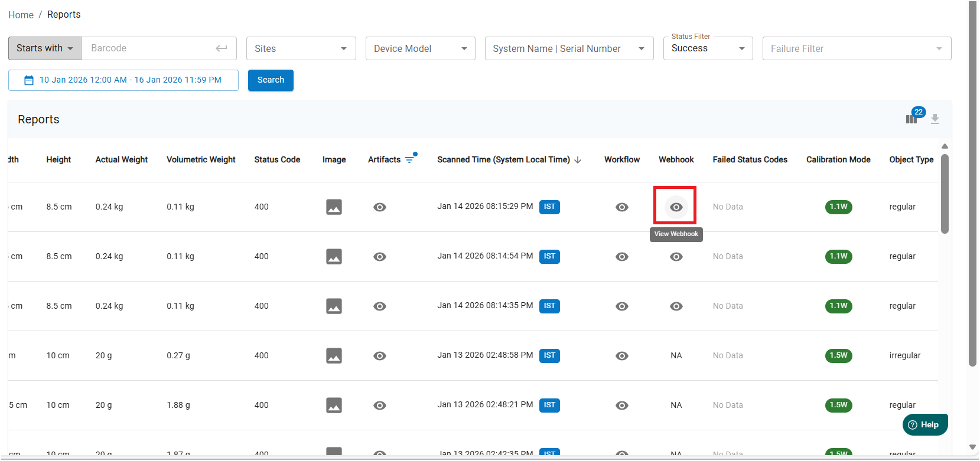Click into the Barcode input field

click(148, 48)
